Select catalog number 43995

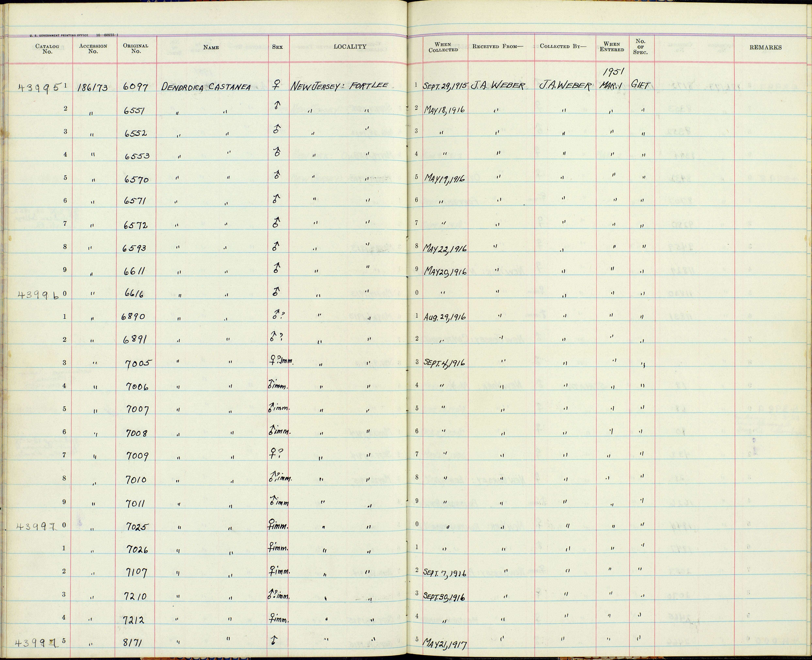39,87
